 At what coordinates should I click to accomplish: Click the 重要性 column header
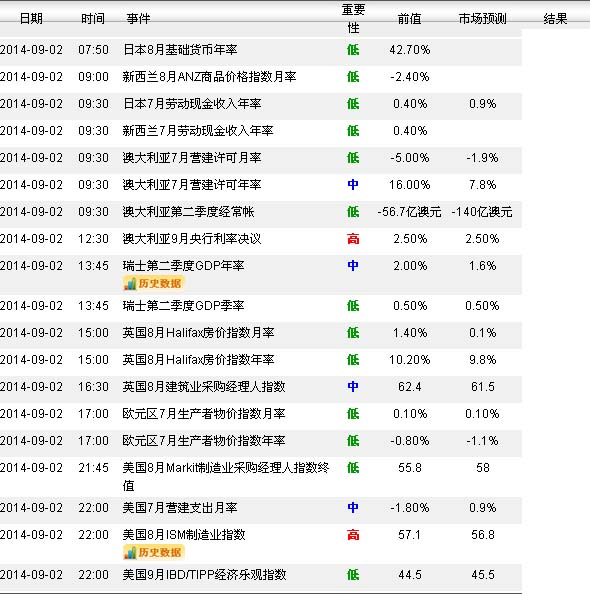pos(353,19)
